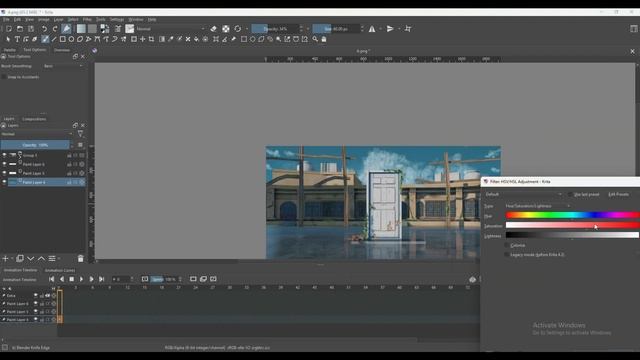The width and height of the screenshot is (640, 360).
Task: Click the Undo arrow icon
Action: pos(44,29)
